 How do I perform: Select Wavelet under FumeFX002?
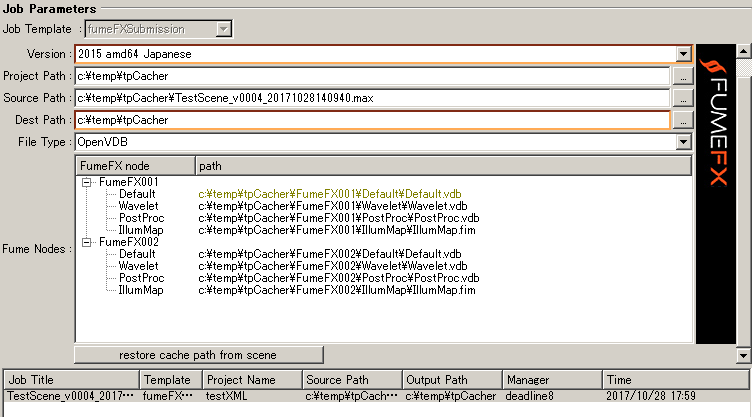click(139, 266)
